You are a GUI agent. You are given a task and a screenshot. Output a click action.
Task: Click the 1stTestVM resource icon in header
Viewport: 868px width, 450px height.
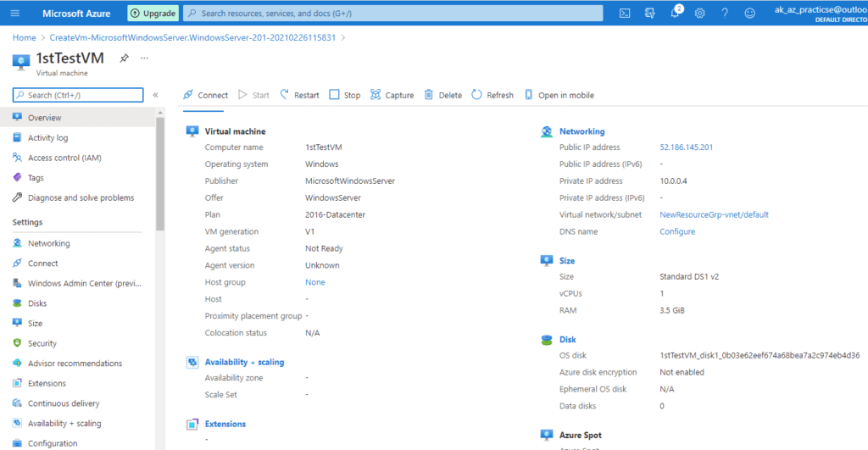pos(20,62)
